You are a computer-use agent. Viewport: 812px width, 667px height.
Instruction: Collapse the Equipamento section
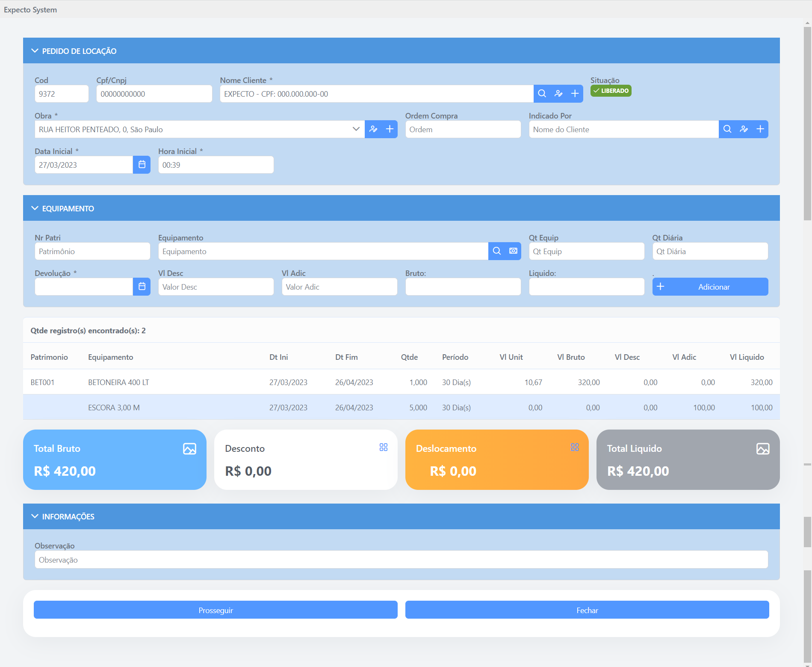tap(35, 208)
